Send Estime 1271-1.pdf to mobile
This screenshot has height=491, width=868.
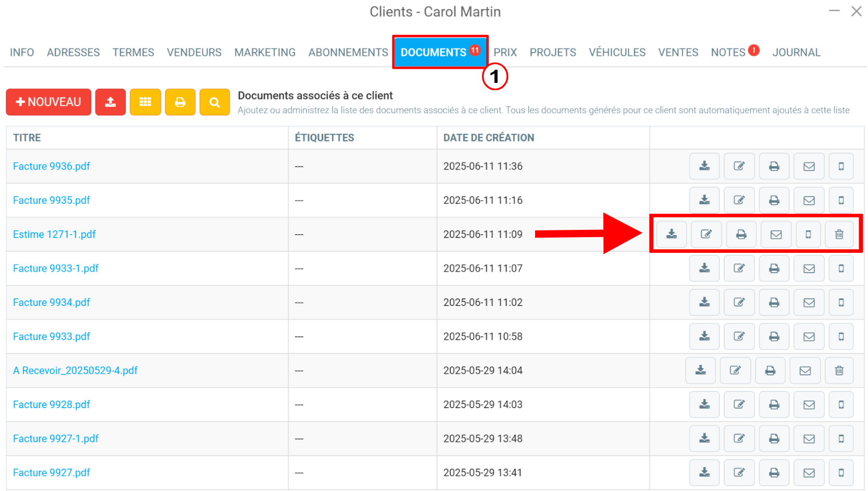point(809,234)
